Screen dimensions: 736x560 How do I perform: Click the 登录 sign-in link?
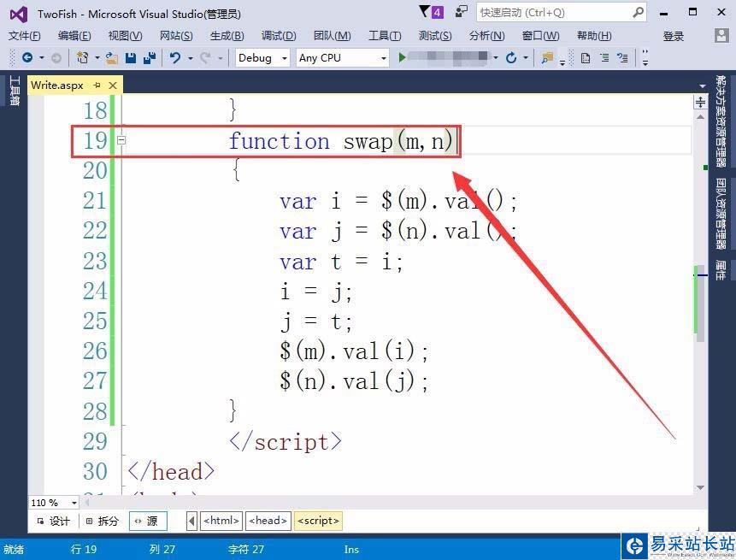coord(673,36)
